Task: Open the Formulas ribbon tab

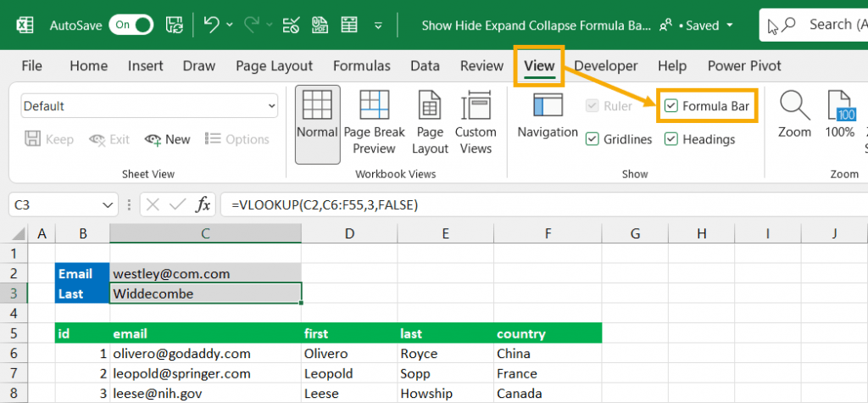Action: [361, 65]
